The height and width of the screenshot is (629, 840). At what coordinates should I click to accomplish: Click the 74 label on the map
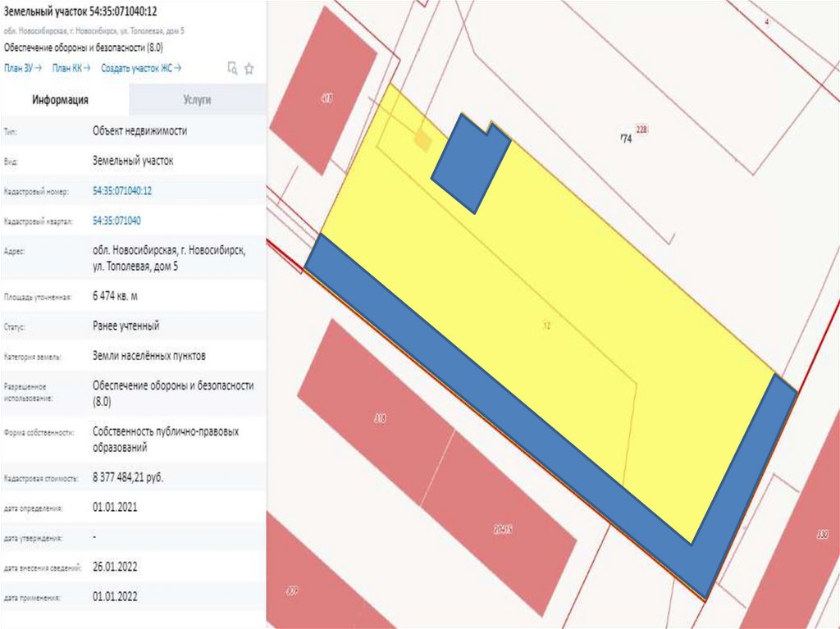[x=626, y=139]
